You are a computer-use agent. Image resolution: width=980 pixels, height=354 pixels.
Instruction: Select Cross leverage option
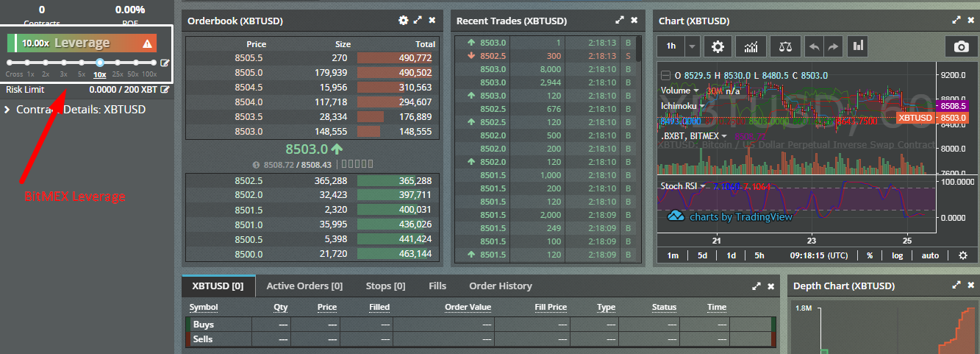(x=14, y=74)
